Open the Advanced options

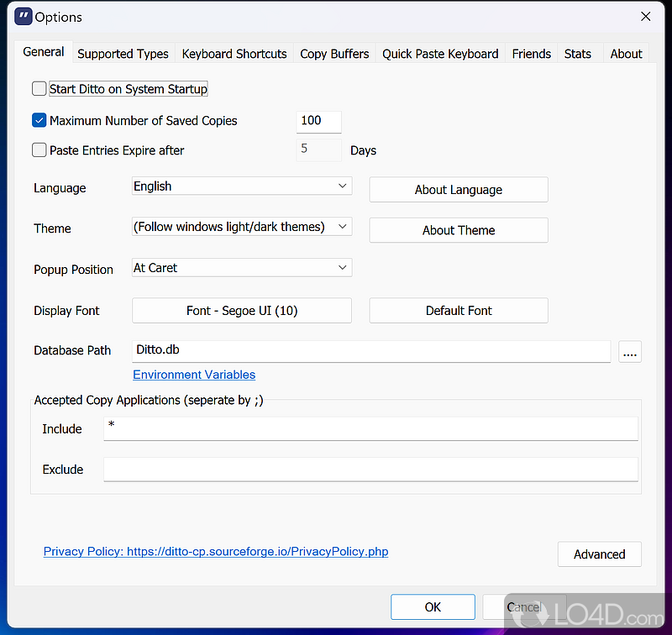pos(599,554)
